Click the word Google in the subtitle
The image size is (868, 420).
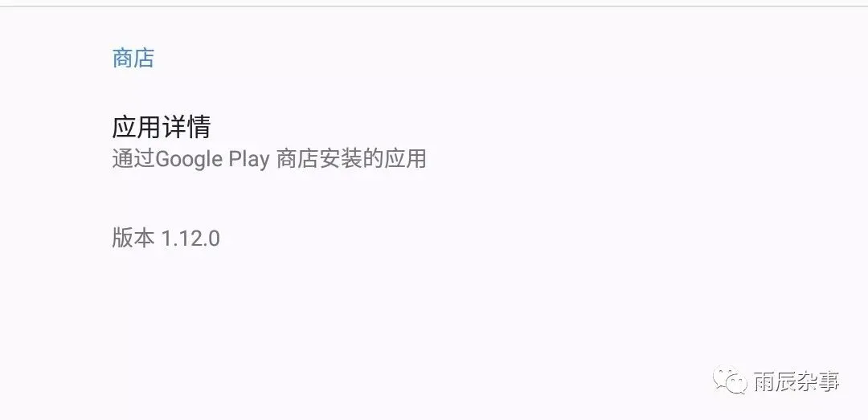pos(189,159)
